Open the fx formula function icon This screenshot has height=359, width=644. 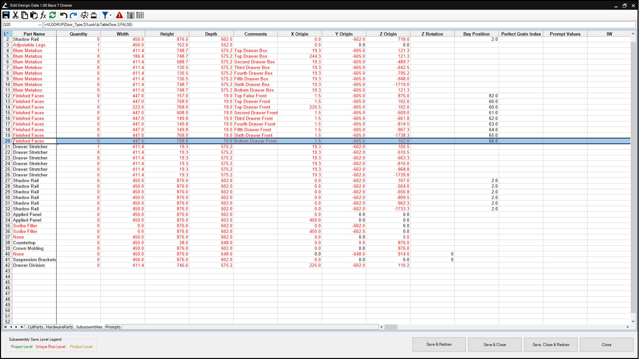[43, 15]
